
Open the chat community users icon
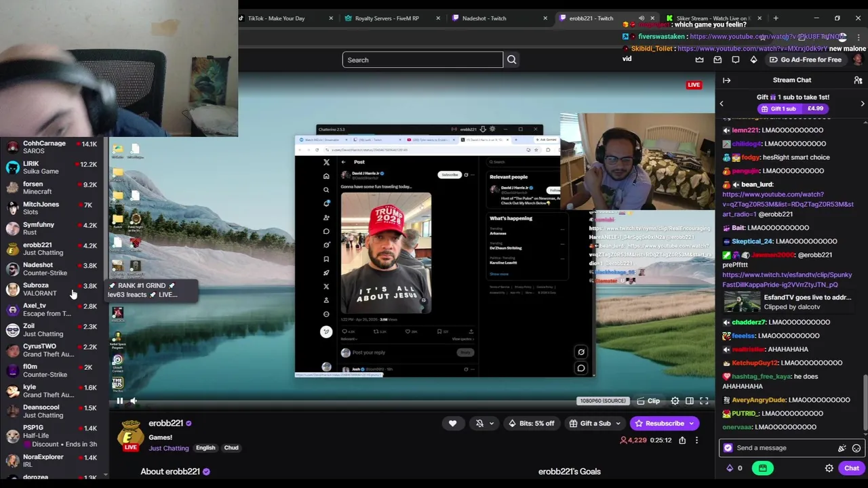pyautogui.click(x=858, y=80)
